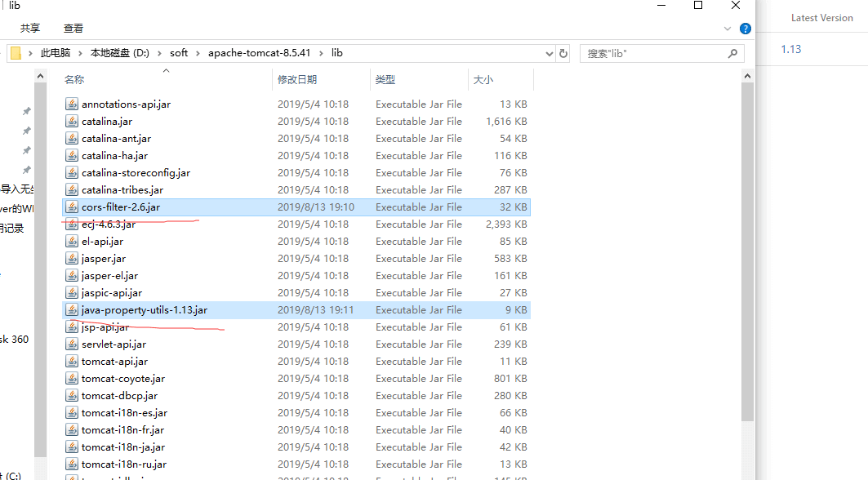Click the file list vertical scrollbar

[x=747, y=245]
